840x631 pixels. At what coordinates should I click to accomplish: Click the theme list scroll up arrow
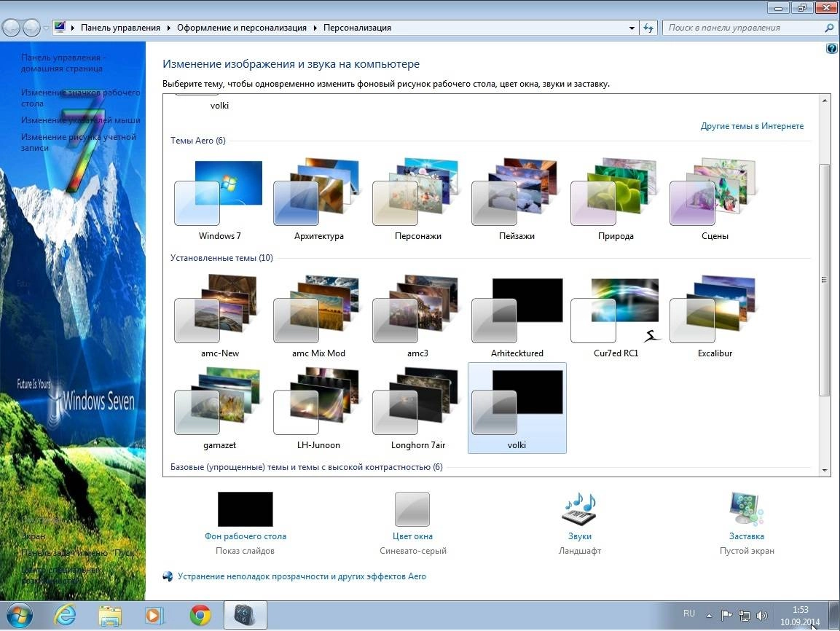[x=825, y=101]
